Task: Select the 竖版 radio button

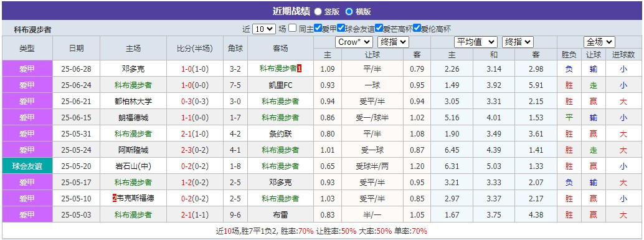Action: pyautogui.click(x=318, y=11)
